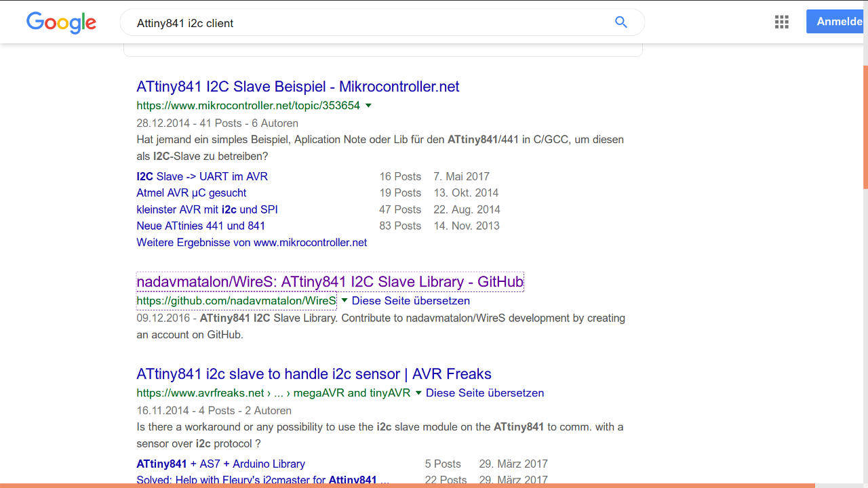Expand dropdown arrow next to mikrocontroller.net URL
Screen dimensions: 868x488
pyautogui.click(x=368, y=105)
